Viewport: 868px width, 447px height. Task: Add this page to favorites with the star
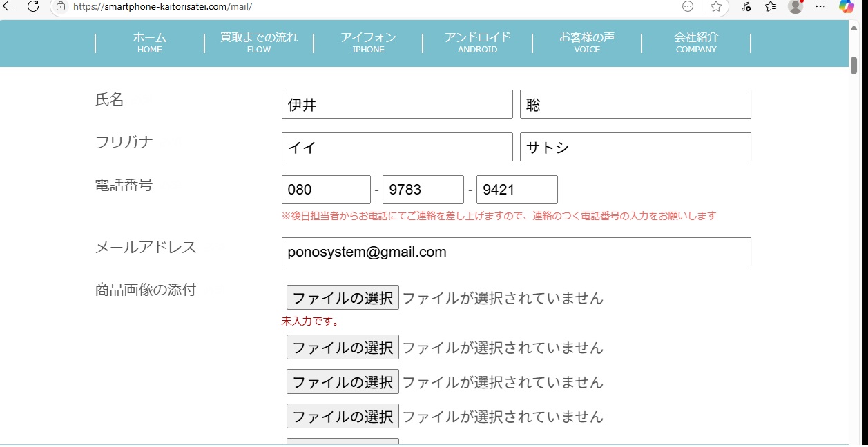pyautogui.click(x=716, y=6)
